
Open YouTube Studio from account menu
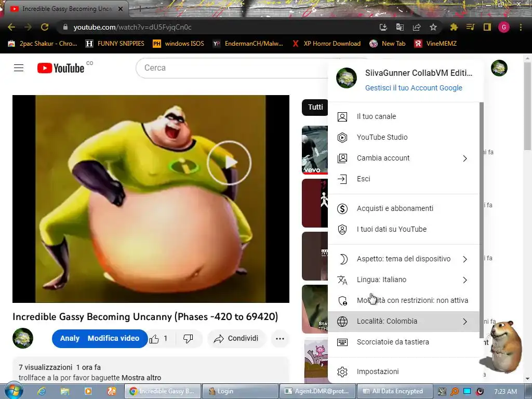point(404,137)
